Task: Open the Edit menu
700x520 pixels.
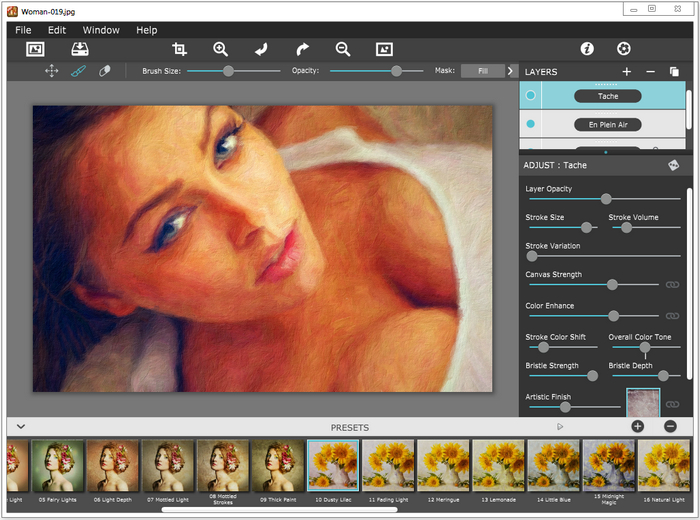Action: point(57,30)
